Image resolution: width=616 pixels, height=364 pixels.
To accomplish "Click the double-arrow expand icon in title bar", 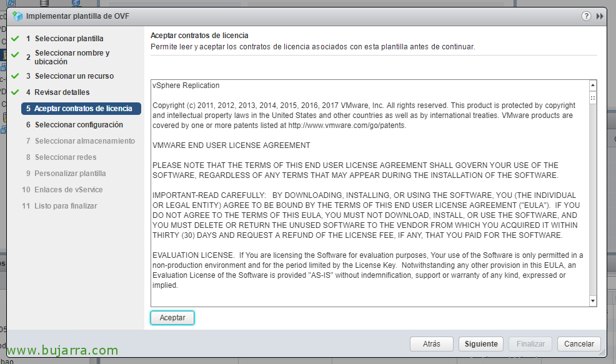I will point(600,16).
